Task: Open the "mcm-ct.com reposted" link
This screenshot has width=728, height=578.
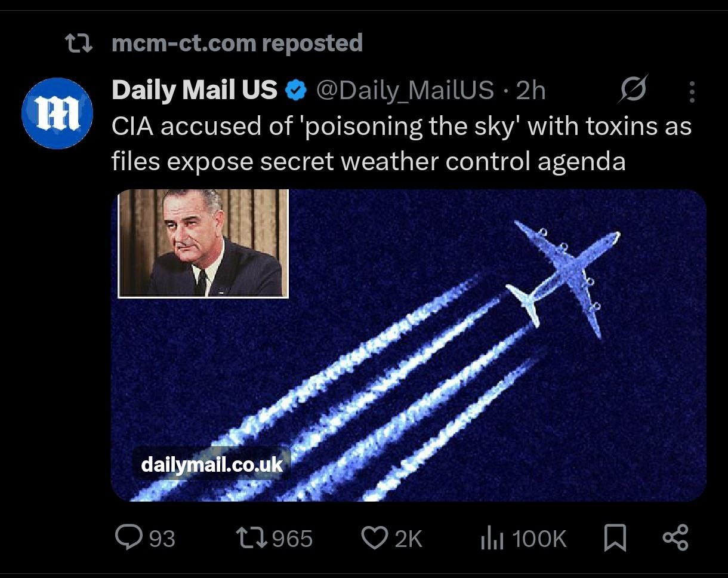Action: tap(237, 43)
